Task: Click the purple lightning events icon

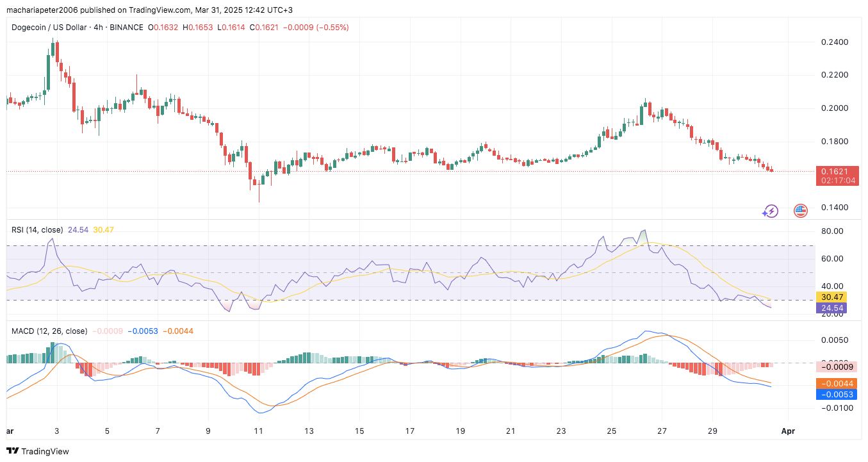Action: pos(770,211)
